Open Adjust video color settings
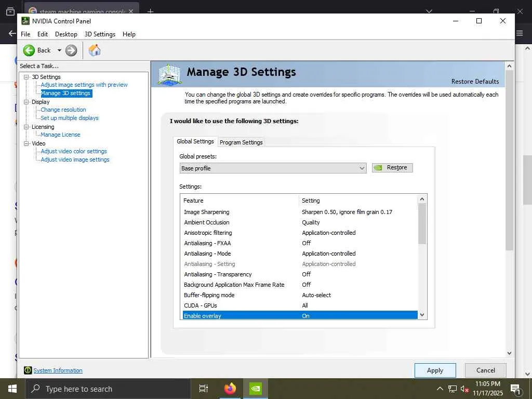The height and width of the screenshot is (399, 532). point(74,151)
